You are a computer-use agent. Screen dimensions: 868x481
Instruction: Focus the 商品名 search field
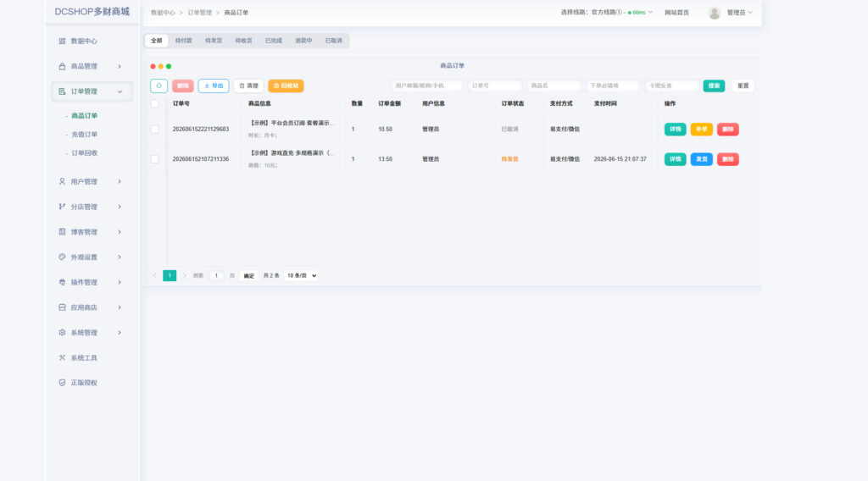(x=554, y=86)
